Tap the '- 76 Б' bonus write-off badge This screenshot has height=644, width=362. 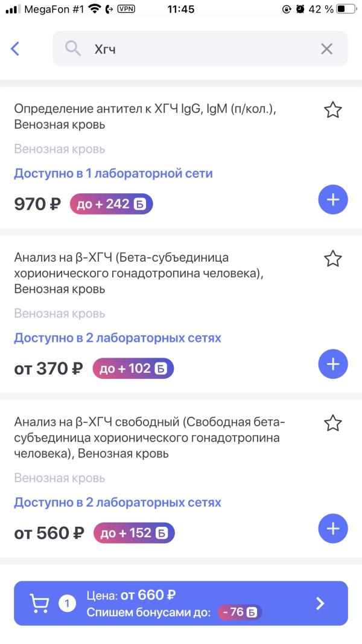[x=240, y=612]
